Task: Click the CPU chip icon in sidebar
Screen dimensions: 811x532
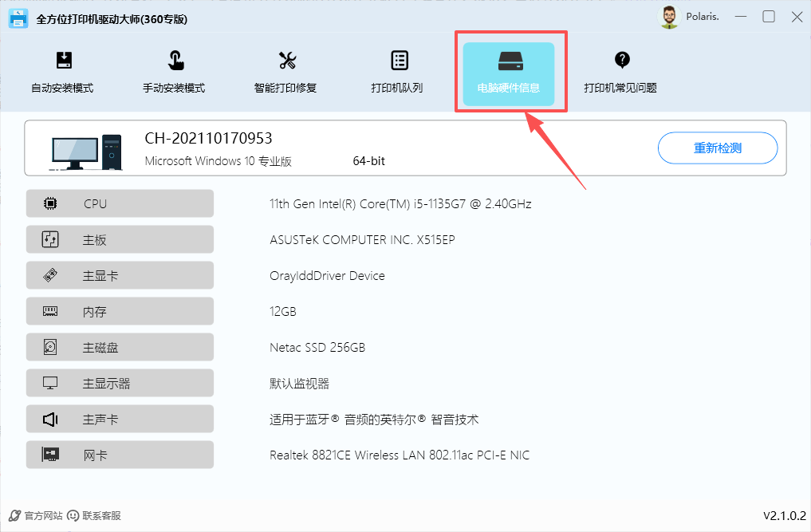Action: (50, 203)
